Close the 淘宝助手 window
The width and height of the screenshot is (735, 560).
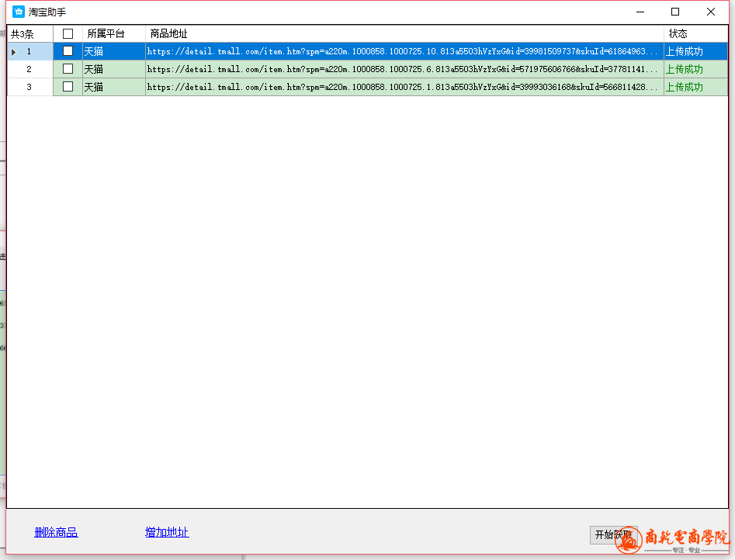coord(711,12)
